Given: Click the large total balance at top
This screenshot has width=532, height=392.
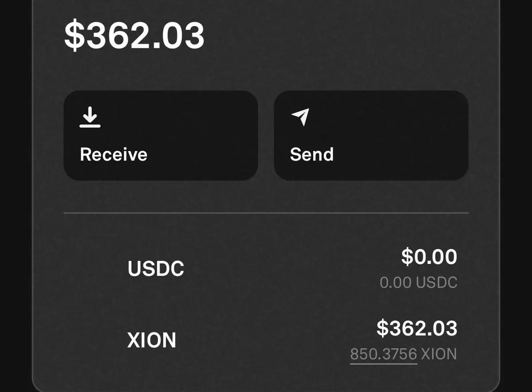Looking at the screenshot, I should 134,36.
